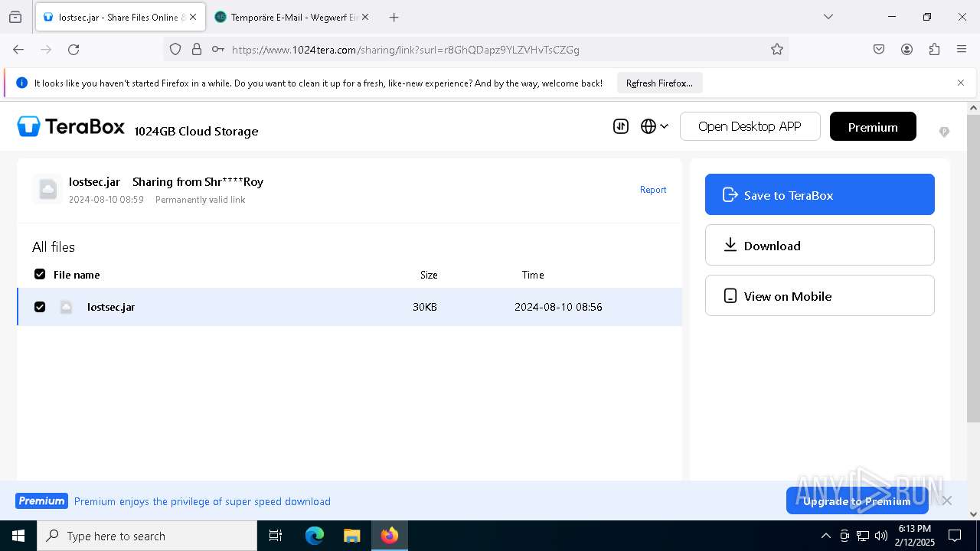Viewport: 980px width, 551px height.
Task: Click the Refresh Firefox button
Action: point(659,83)
